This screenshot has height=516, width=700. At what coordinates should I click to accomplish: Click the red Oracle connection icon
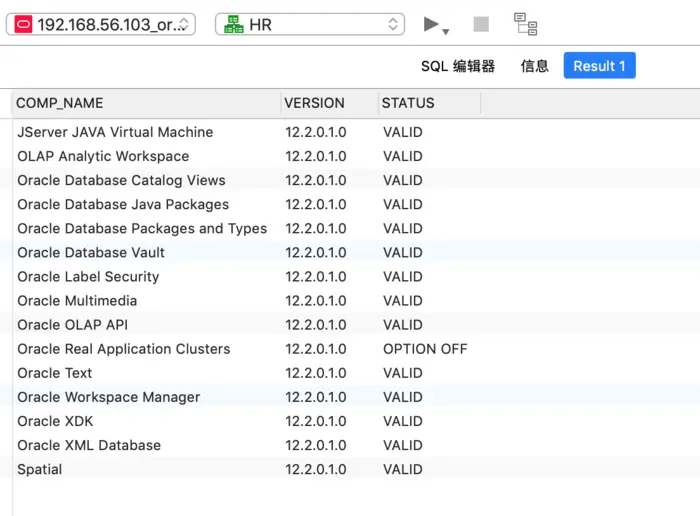[x=23, y=24]
